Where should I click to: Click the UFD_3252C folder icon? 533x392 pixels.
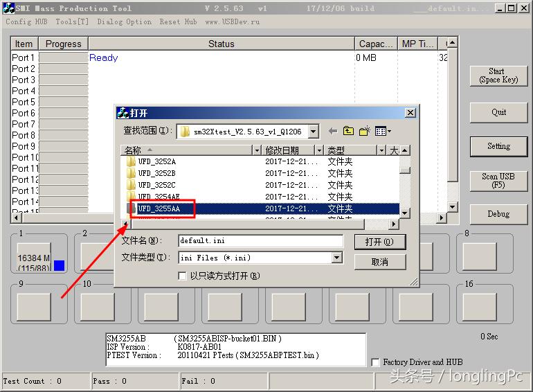click(132, 185)
